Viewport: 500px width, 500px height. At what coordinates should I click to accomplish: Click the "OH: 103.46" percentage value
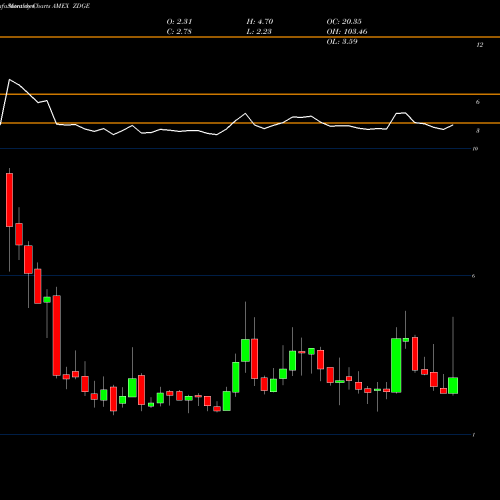[347, 32]
